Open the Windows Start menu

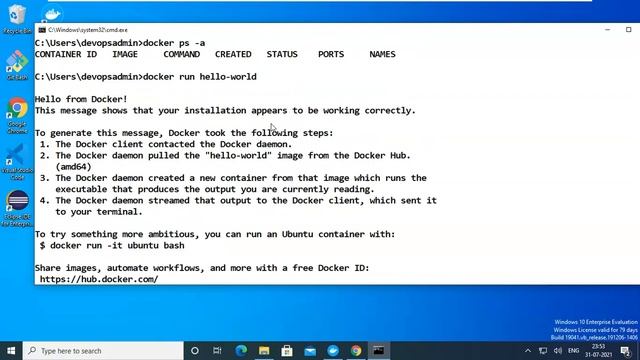[11, 351]
